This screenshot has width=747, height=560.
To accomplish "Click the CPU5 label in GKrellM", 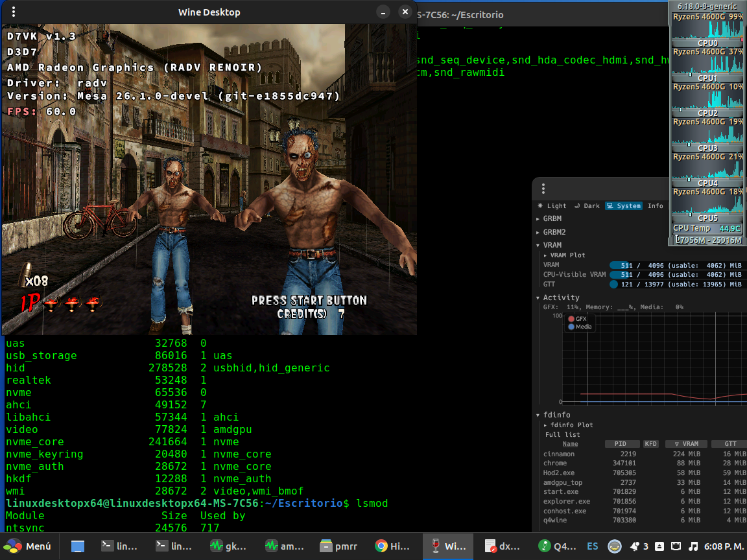I will (707, 218).
